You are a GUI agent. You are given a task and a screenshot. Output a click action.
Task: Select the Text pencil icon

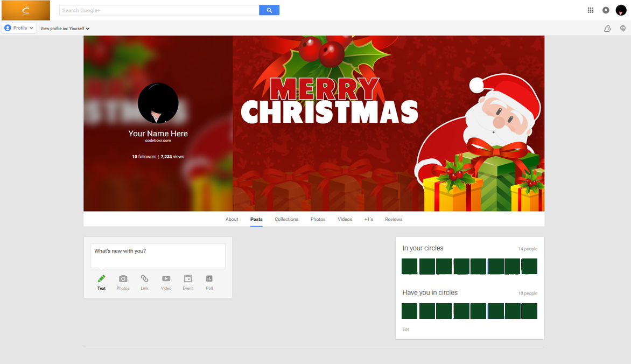(101, 278)
